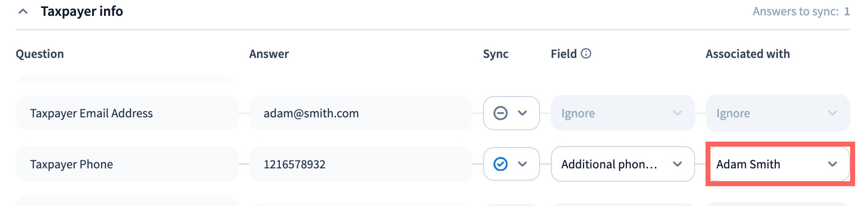Click the Field info icon
Image resolution: width=868 pixels, height=206 pixels.
pos(586,53)
